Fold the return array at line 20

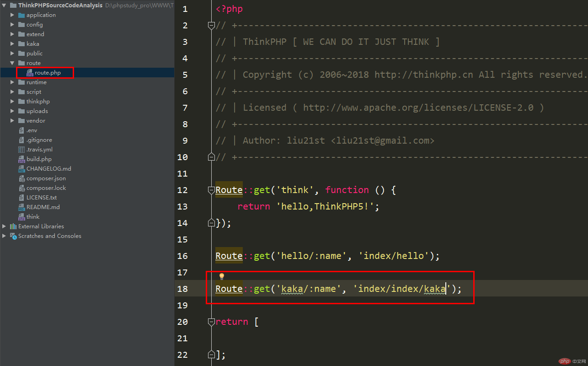tap(211, 322)
